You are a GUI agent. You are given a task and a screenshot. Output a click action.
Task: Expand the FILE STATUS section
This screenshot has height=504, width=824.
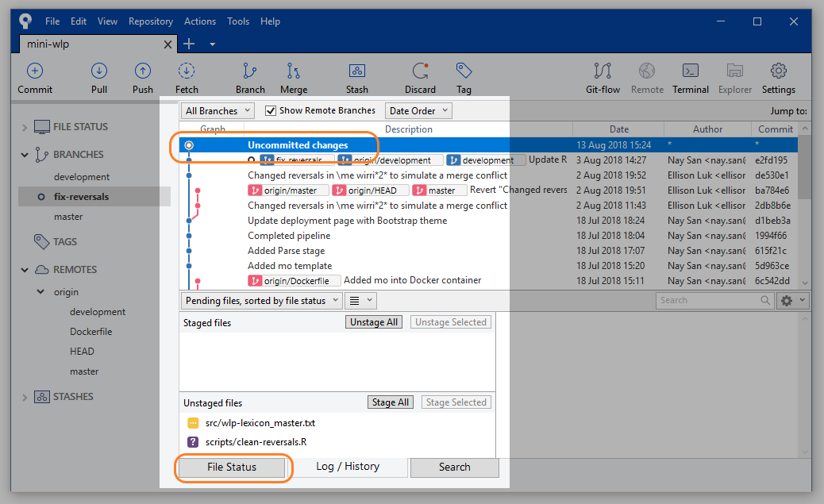(25, 125)
